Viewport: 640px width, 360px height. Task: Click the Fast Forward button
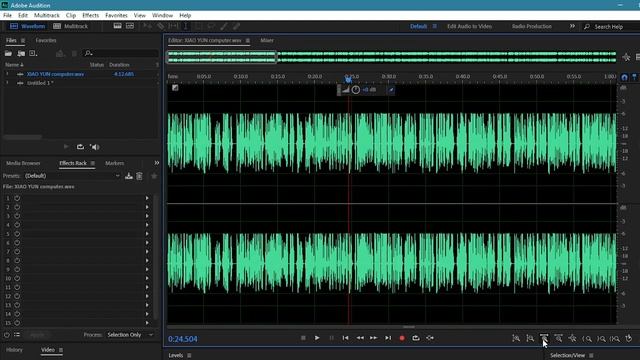tap(373, 338)
